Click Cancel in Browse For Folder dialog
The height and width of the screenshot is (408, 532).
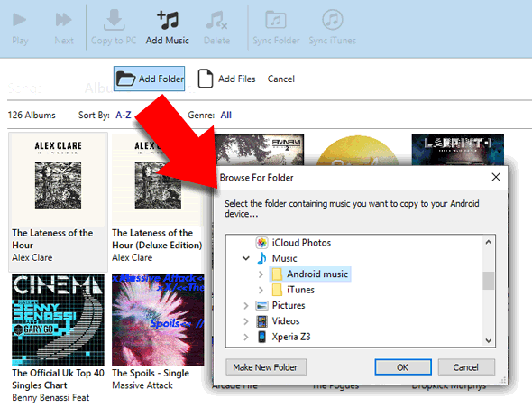(x=466, y=367)
